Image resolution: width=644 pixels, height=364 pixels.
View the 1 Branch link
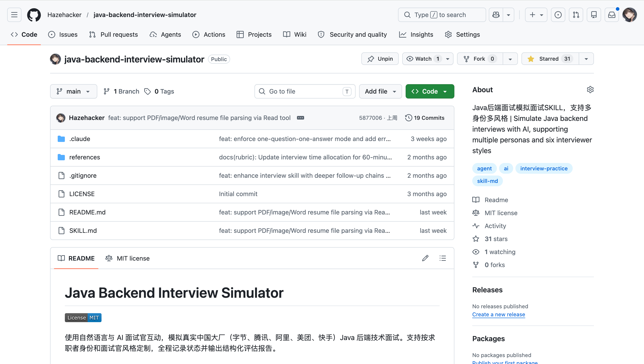(x=121, y=91)
